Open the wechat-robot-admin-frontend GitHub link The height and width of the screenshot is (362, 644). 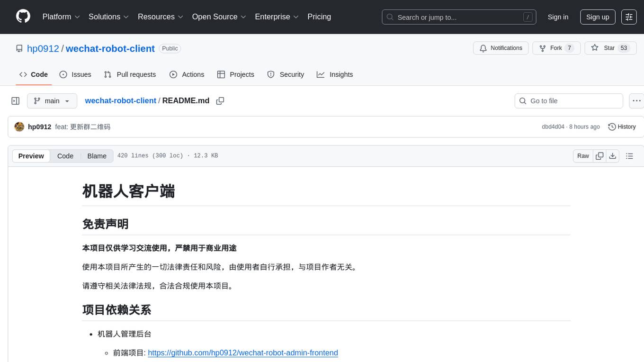click(243, 353)
